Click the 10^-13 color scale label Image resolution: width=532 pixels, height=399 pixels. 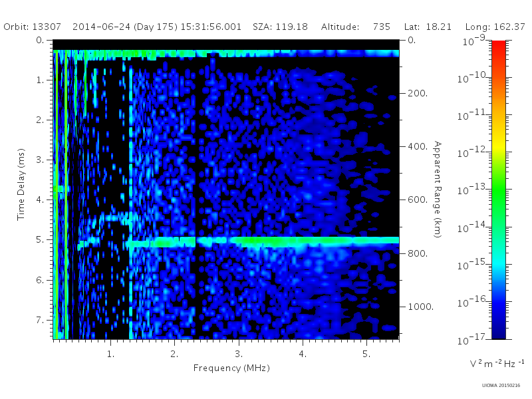click(x=473, y=190)
